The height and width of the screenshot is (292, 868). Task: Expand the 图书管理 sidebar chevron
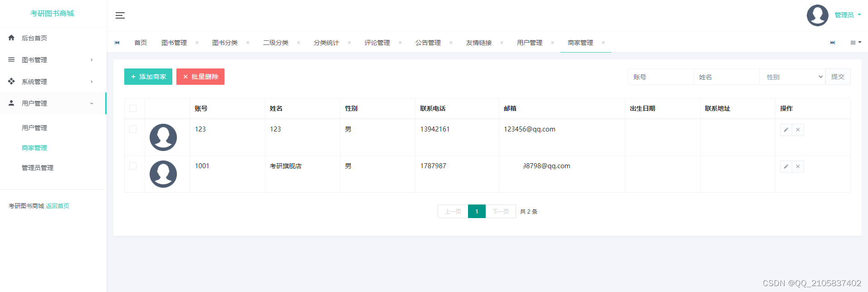tap(92, 60)
